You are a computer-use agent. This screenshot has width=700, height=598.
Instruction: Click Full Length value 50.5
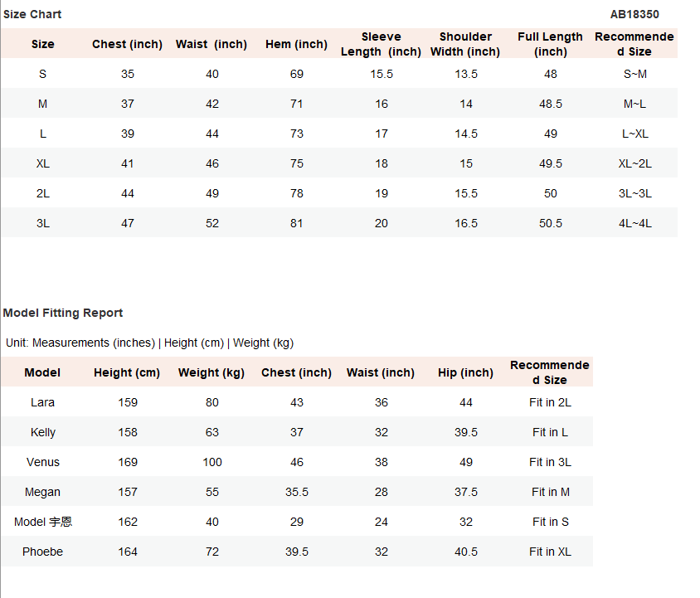point(551,223)
